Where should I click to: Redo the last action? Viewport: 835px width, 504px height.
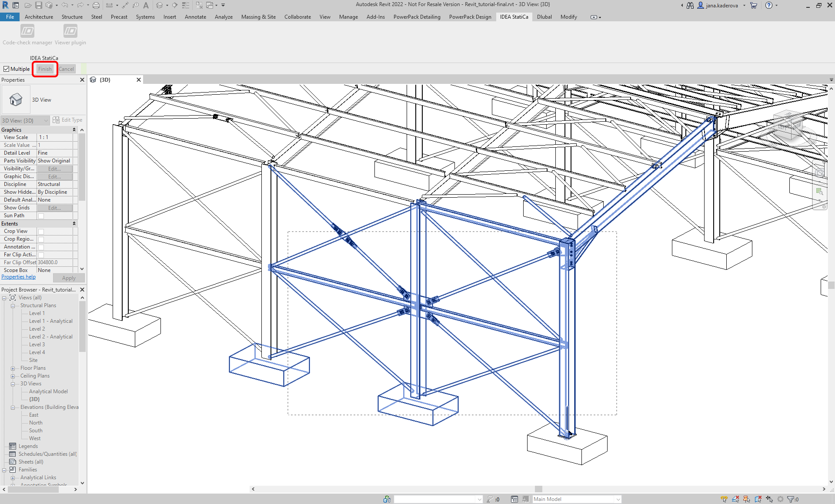tap(80, 5)
